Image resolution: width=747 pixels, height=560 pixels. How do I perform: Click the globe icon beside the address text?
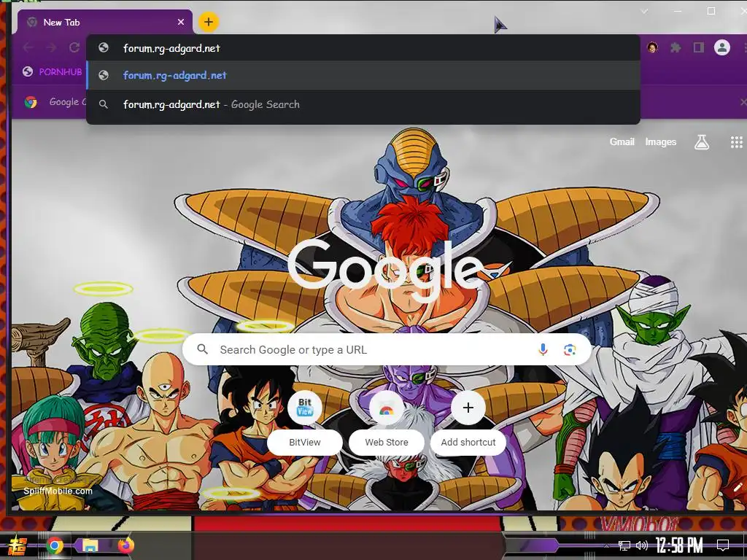click(x=104, y=47)
